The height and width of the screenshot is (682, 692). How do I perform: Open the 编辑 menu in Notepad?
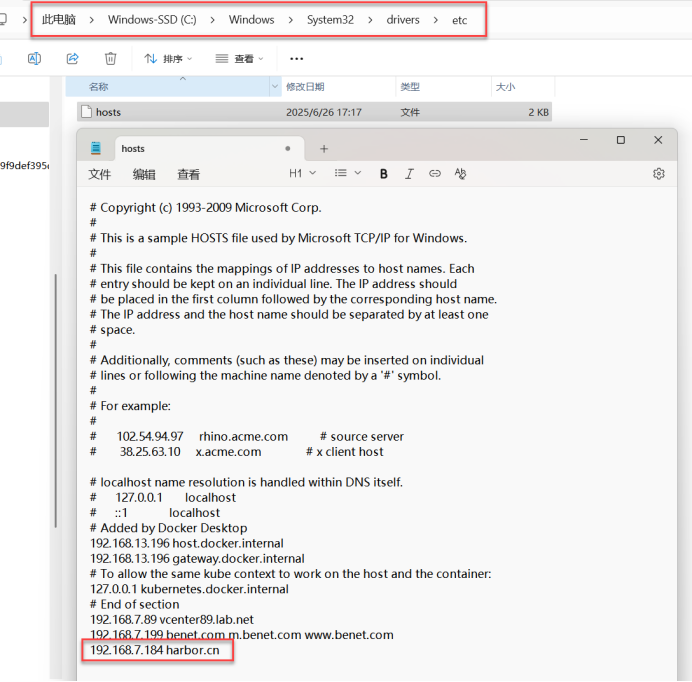[x=144, y=174]
